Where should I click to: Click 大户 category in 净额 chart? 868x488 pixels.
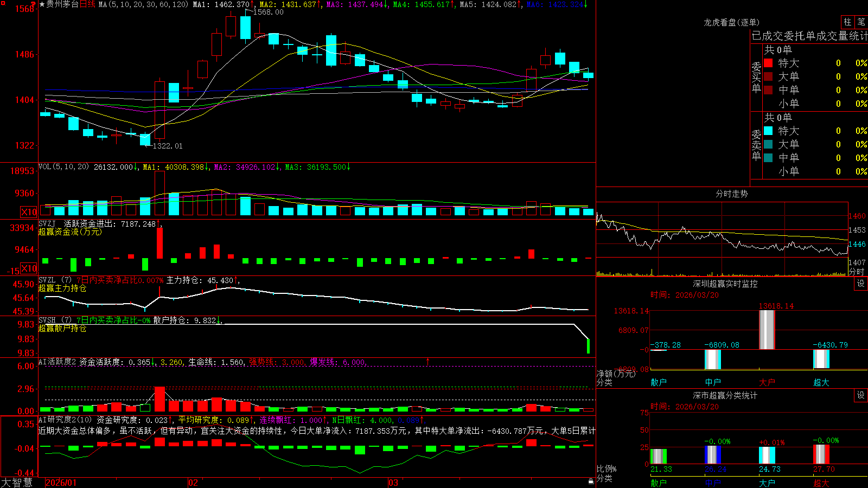767,382
